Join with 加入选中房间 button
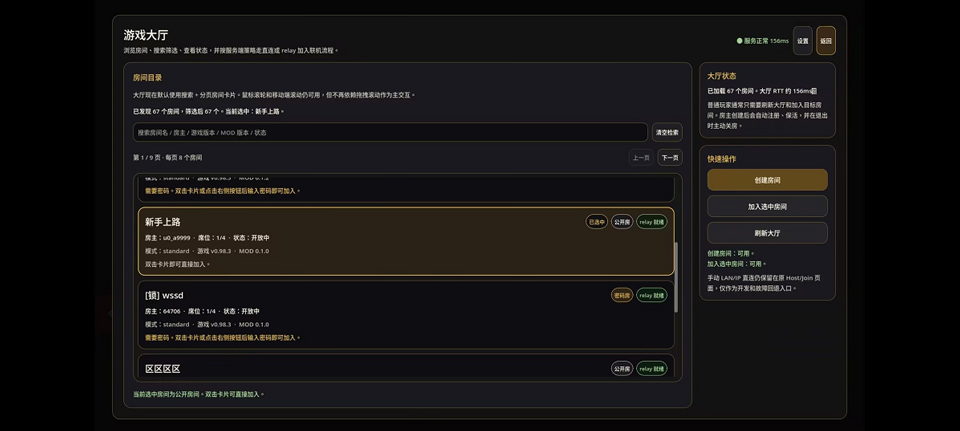960x431 pixels. [767, 206]
